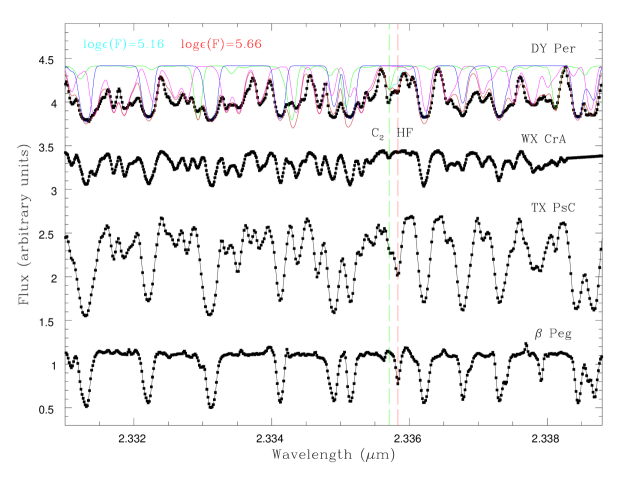Click the 2.336 x-axis tick label
Image resolution: width=640 pixels, height=479 pixels.
(409, 439)
